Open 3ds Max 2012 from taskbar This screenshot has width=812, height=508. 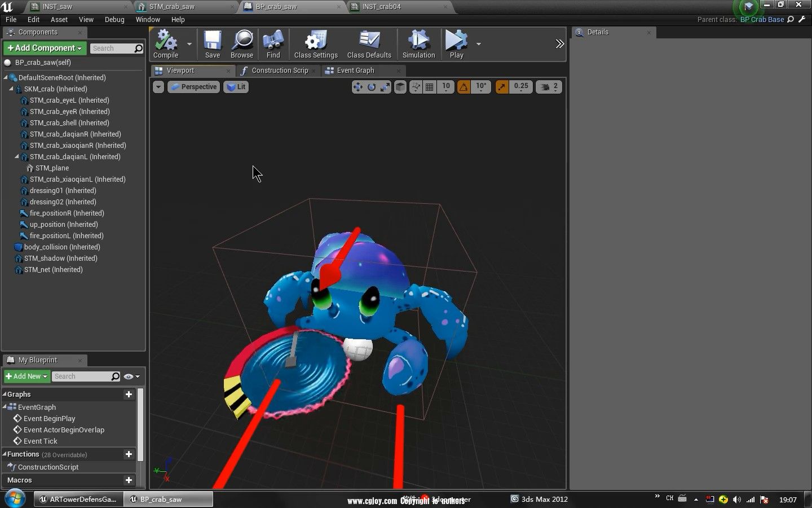(540, 500)
